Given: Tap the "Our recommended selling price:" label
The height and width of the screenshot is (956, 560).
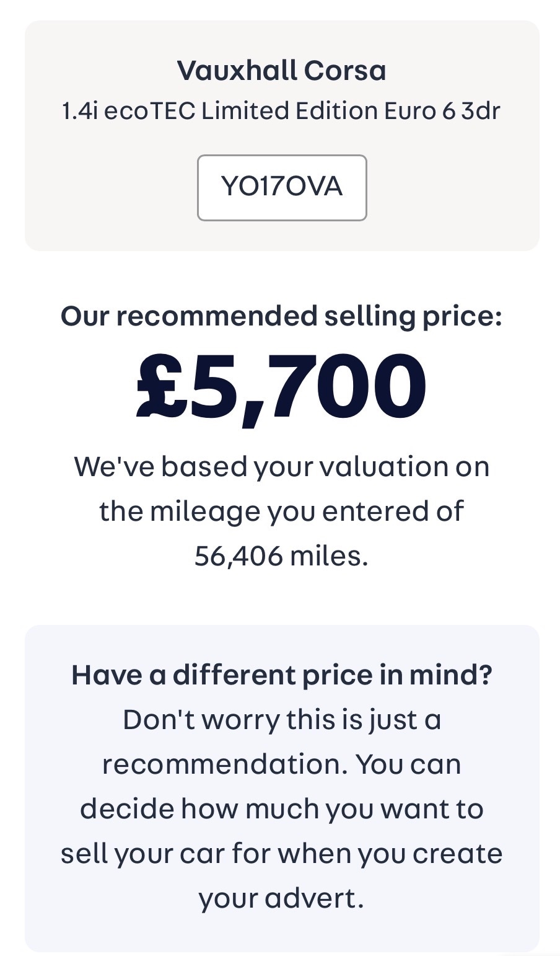Looking at the screenshot, I should (x=282, y=316).
